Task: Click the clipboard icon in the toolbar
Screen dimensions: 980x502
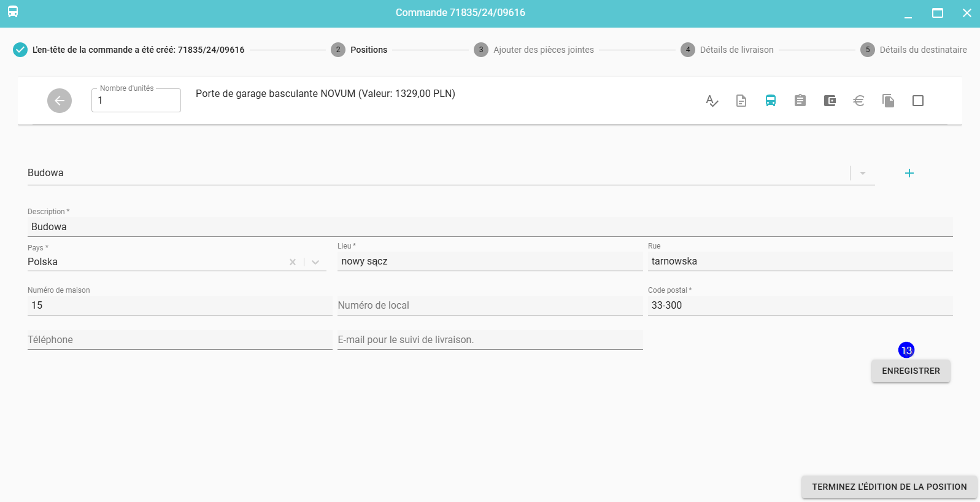Action: point(800,101)
